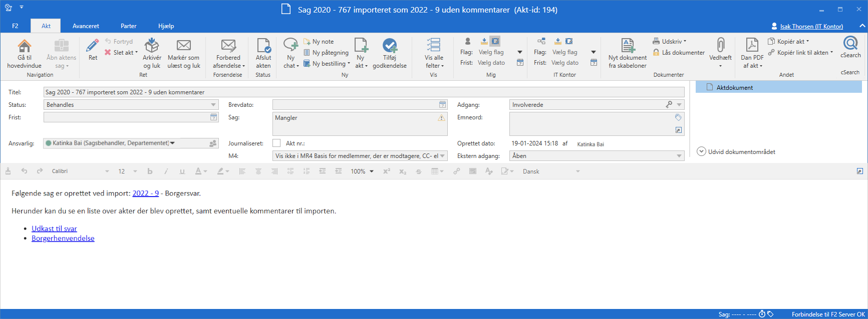The image size is (868, 319).
Task: Open the Status dropdown showing Behandles
Action: (213, 105)
